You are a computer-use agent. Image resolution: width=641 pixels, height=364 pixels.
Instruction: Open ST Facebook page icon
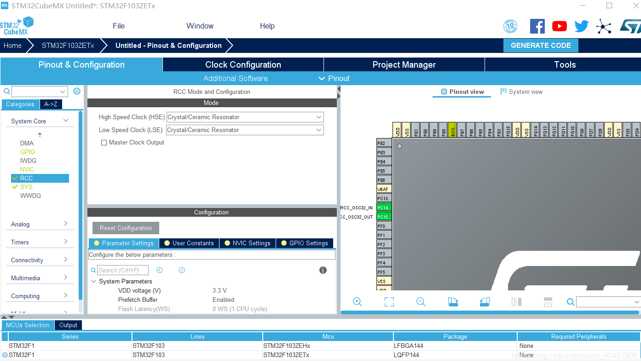point(537,26)
